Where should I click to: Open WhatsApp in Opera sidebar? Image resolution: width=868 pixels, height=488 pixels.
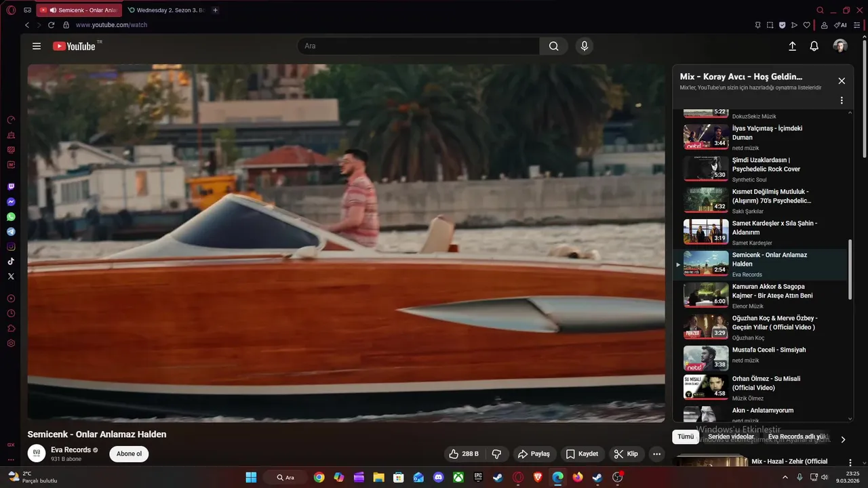(x=11, y=217)
